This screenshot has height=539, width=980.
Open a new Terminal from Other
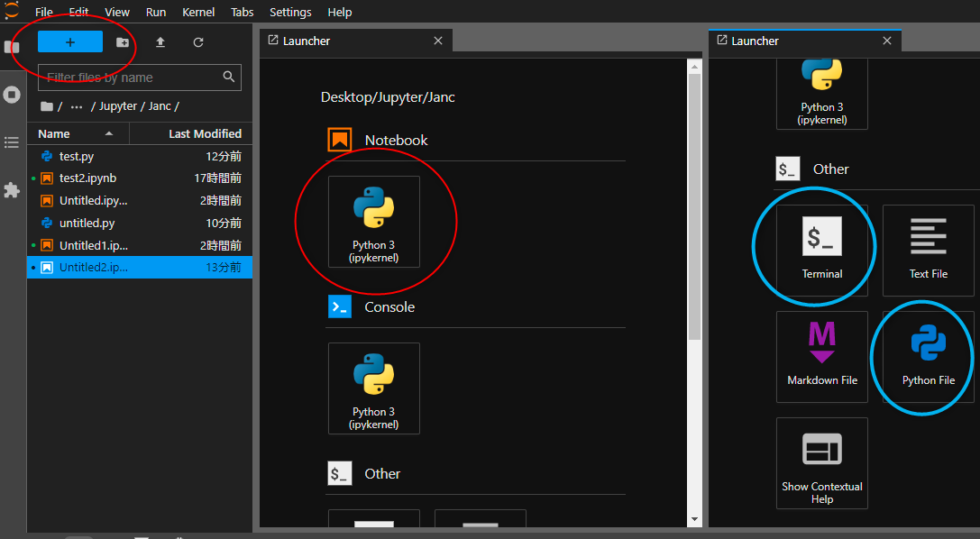pyautogui.click(x=821, y=250)
